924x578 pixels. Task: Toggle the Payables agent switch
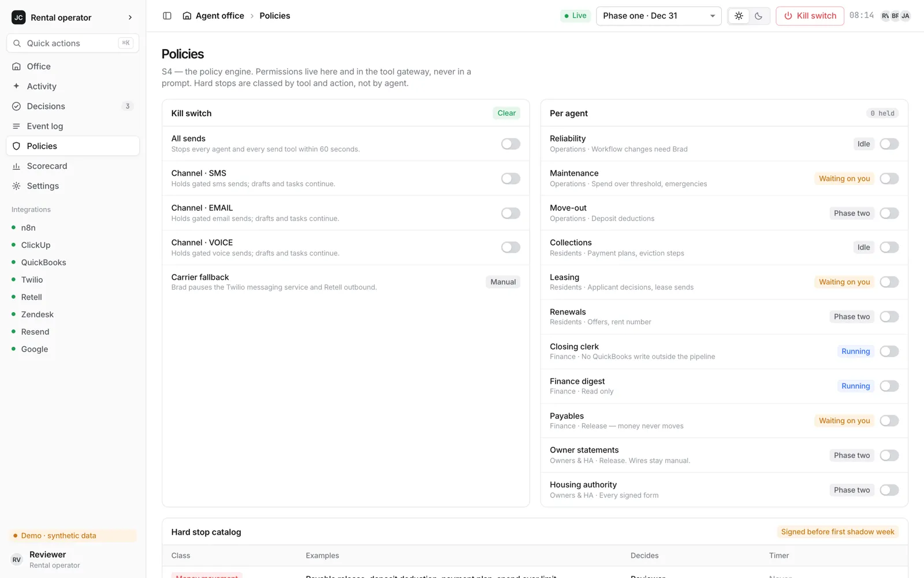pos(889,421)
